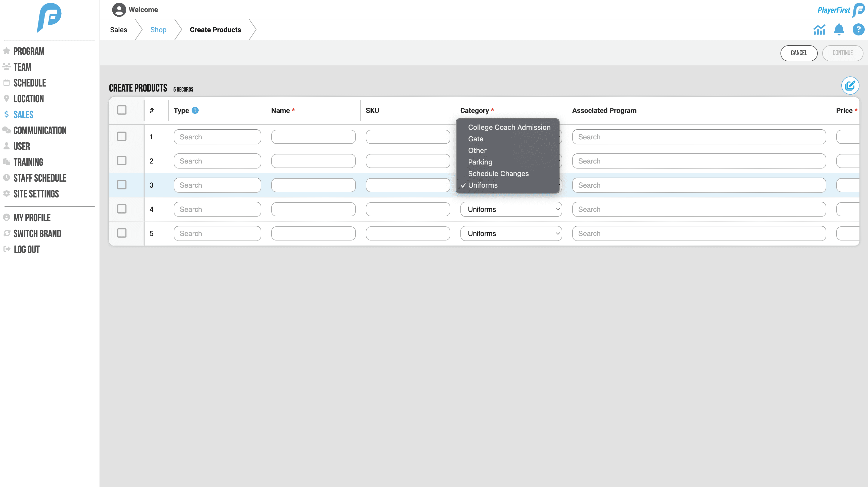Open the analytics chart icon
Viewport: 868px width, 487px height.
tap(819, 30)
